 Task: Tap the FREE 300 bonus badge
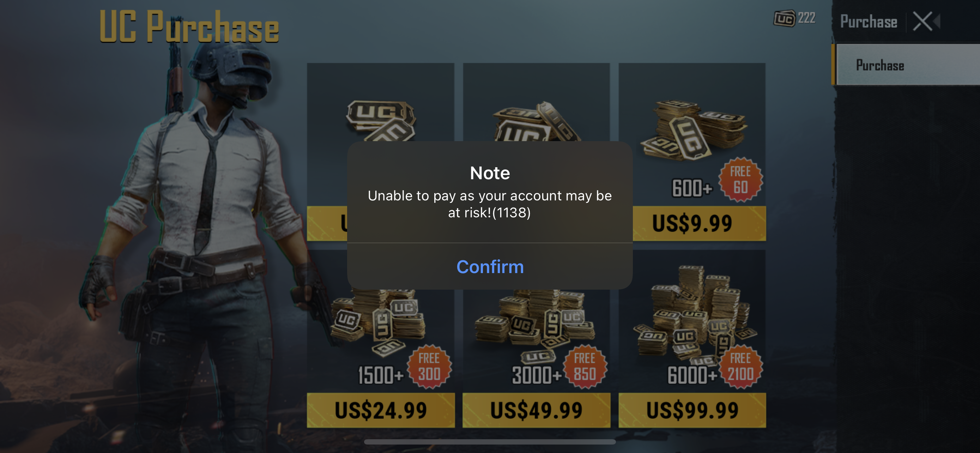[429, 367]
